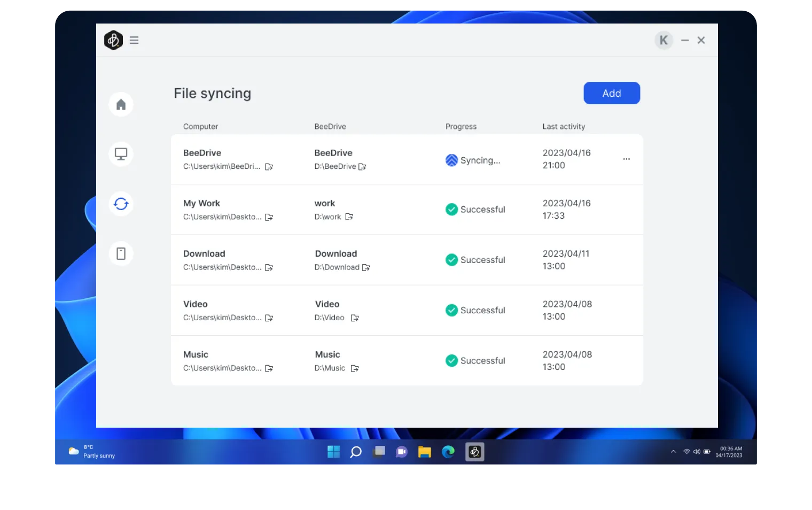The image size is (812, 510).
Task: Select the computer backup sidebar icon
Action: [121, 154]
